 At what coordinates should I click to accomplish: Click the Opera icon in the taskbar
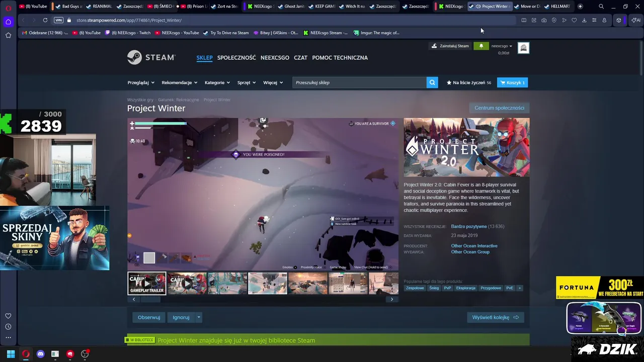click(26, 354)
